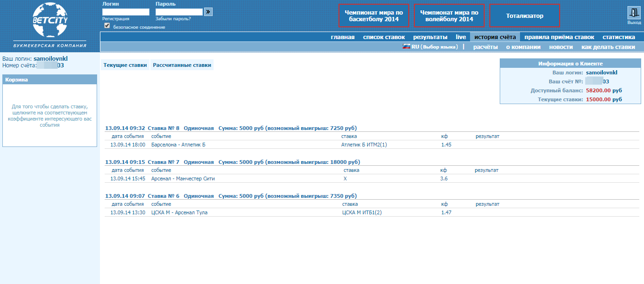The height and width of the screenshot is (284, 644).
Task: Open the live menu item
Action: [461, 37]
